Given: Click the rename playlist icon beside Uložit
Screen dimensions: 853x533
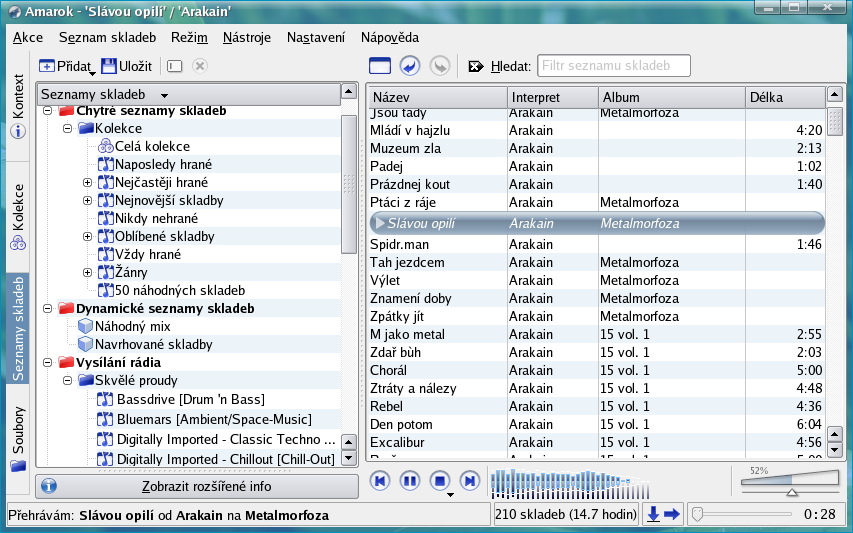Looking at the screenshot, I should (x=174, y=66).
